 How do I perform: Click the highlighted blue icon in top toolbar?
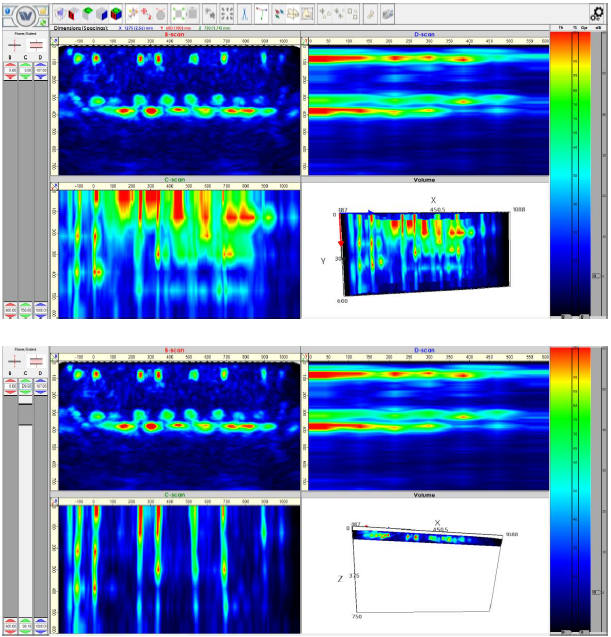coord(243,14)
